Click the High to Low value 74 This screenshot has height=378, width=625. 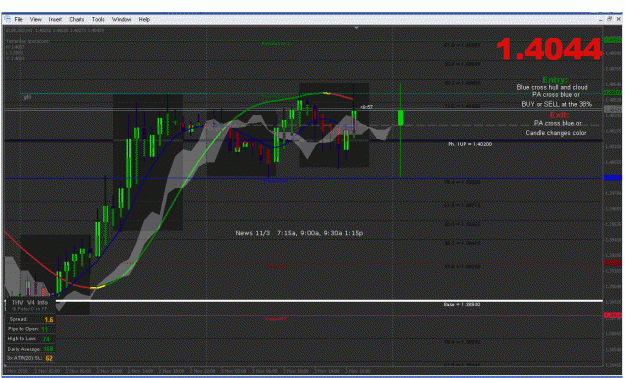pyautogui.click(x=46, y=339)
